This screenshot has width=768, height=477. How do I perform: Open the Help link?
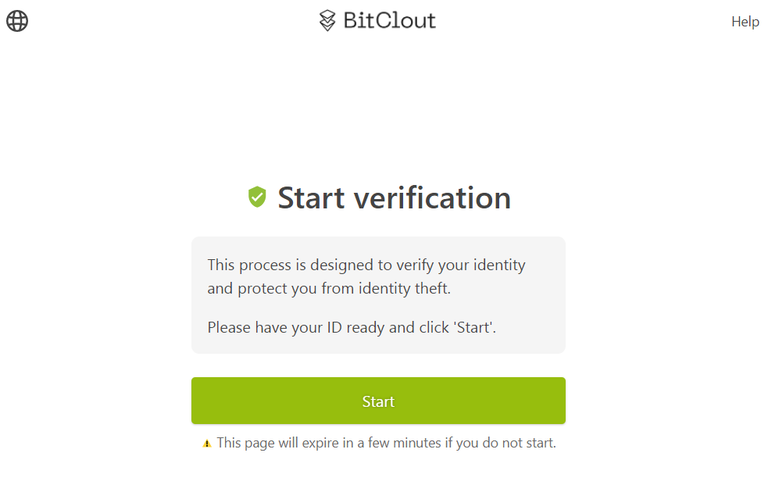click(x=745, y=22)
